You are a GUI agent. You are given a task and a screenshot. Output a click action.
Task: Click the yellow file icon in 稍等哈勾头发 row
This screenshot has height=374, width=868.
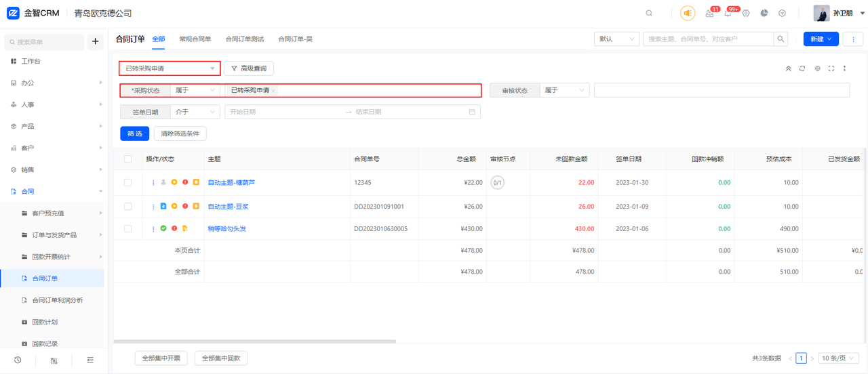(185, 229)
